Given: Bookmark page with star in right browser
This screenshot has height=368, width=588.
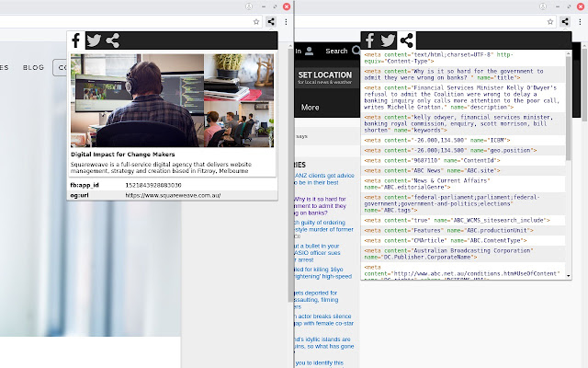Looking at the screenshot, I should point(550,22).
